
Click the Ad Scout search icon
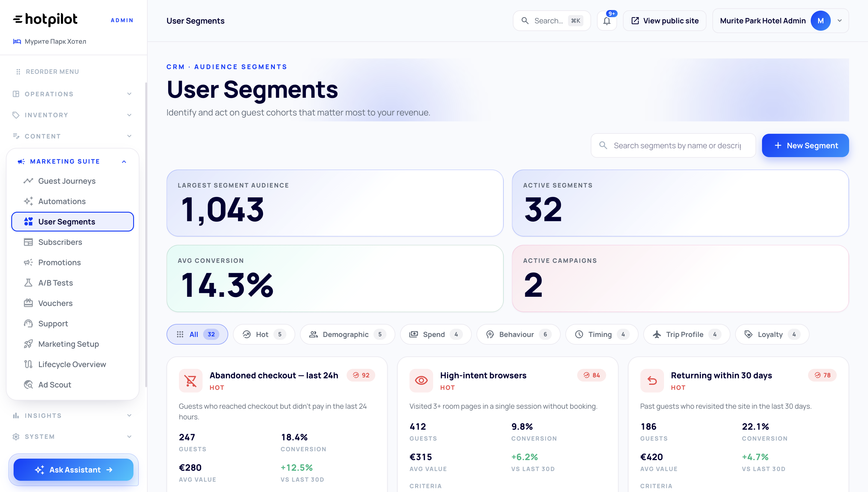pyautogui.click(x=28, y=385)
